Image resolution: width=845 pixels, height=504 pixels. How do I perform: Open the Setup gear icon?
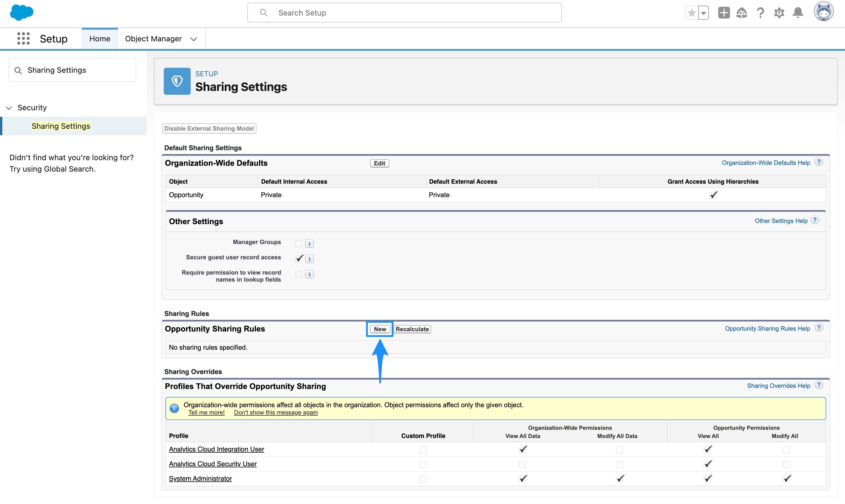coord(779,13)
